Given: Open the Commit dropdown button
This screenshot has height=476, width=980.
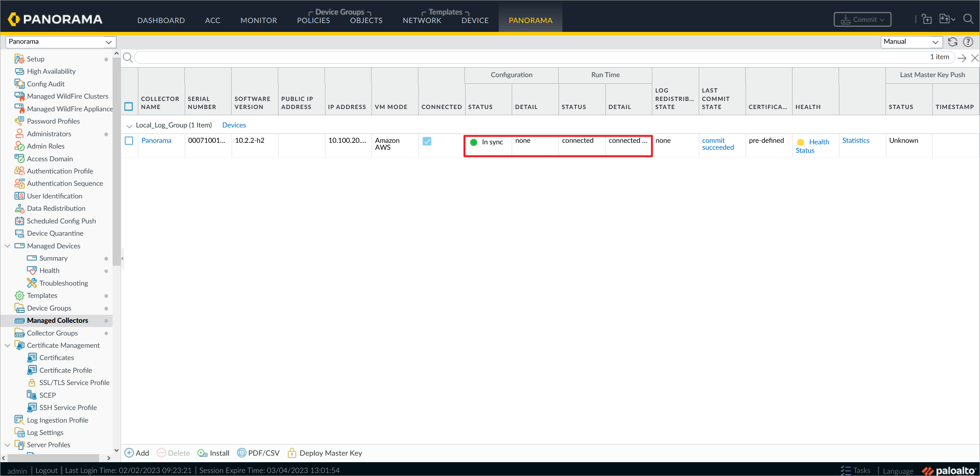Looking at the screenshot, I should (862, 19).
